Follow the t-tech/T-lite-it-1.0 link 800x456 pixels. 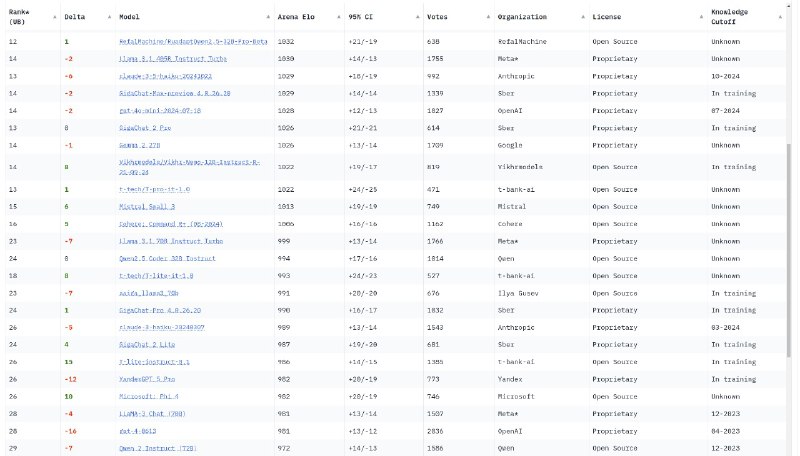156,276
